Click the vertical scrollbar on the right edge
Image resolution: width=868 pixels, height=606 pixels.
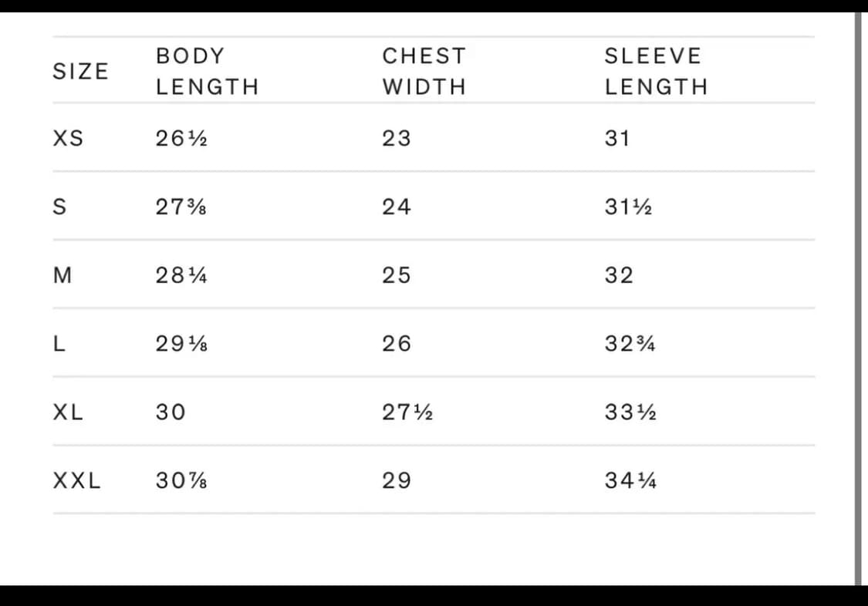[x=857, y=301]
